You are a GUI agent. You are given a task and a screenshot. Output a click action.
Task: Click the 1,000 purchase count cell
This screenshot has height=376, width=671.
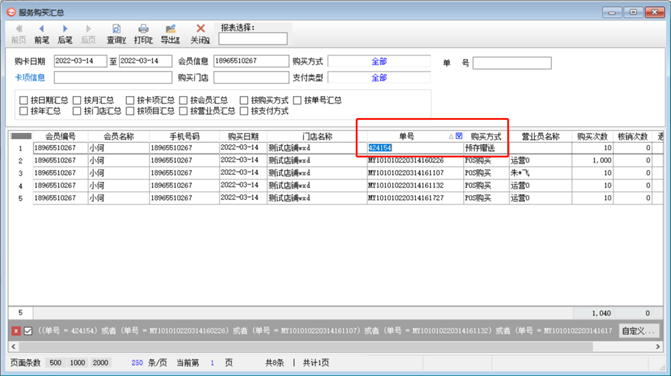(593, 160)
